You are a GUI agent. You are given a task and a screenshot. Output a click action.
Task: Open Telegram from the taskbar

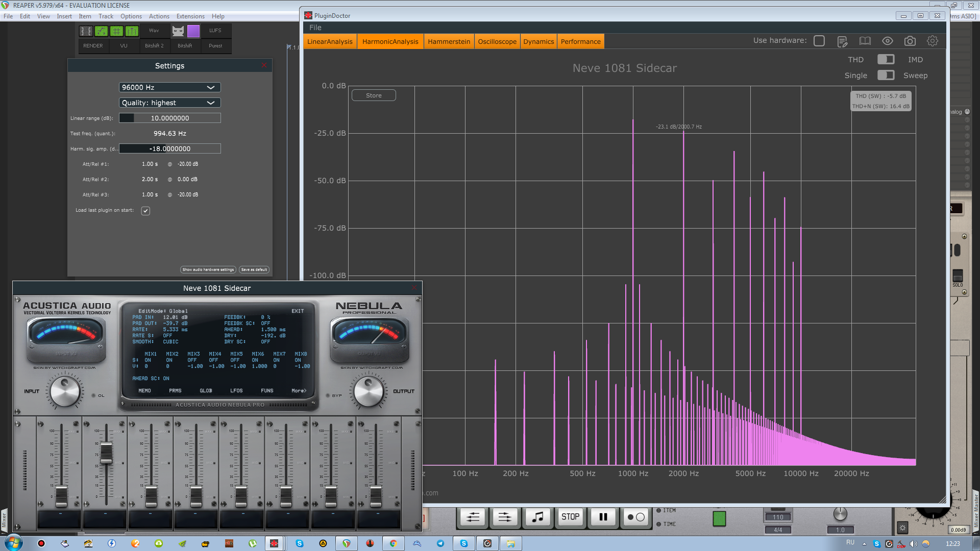click(440, 543)
